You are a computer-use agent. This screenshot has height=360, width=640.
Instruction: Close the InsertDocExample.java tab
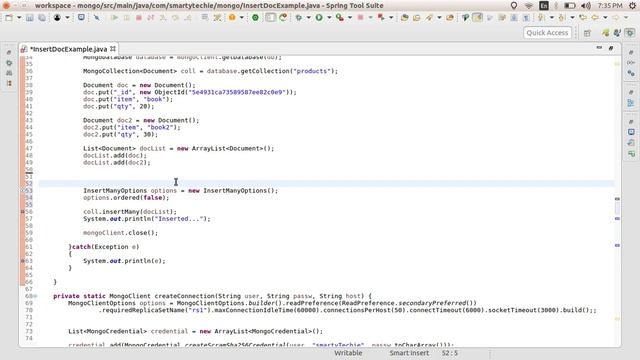(113, 49)
